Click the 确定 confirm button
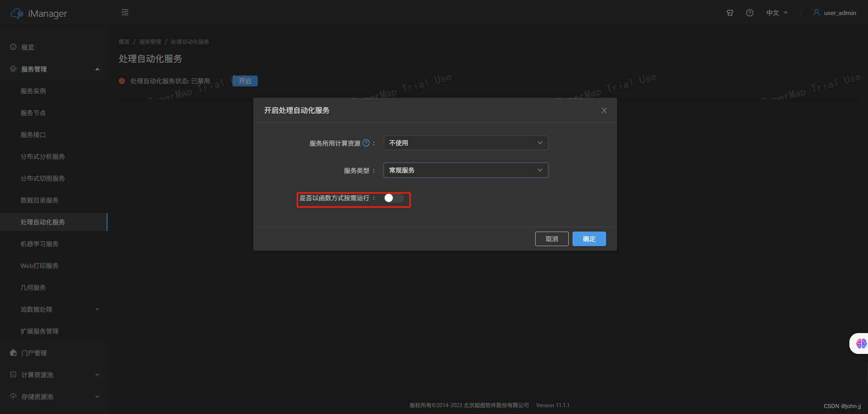The width and height of the screenshot is (868, 414). coord(589,239)
